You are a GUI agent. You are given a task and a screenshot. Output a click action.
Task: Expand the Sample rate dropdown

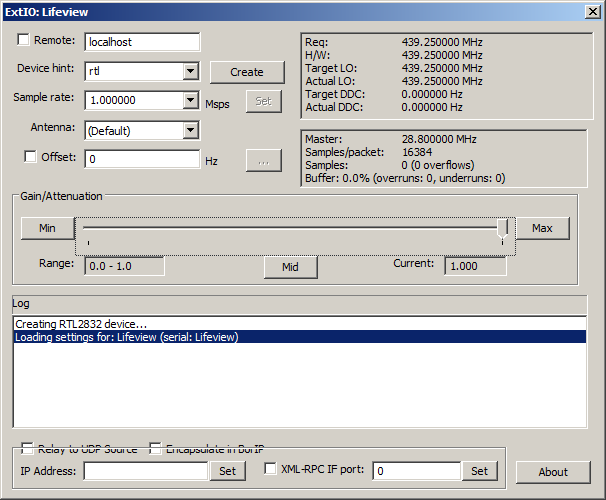[190, 100]
